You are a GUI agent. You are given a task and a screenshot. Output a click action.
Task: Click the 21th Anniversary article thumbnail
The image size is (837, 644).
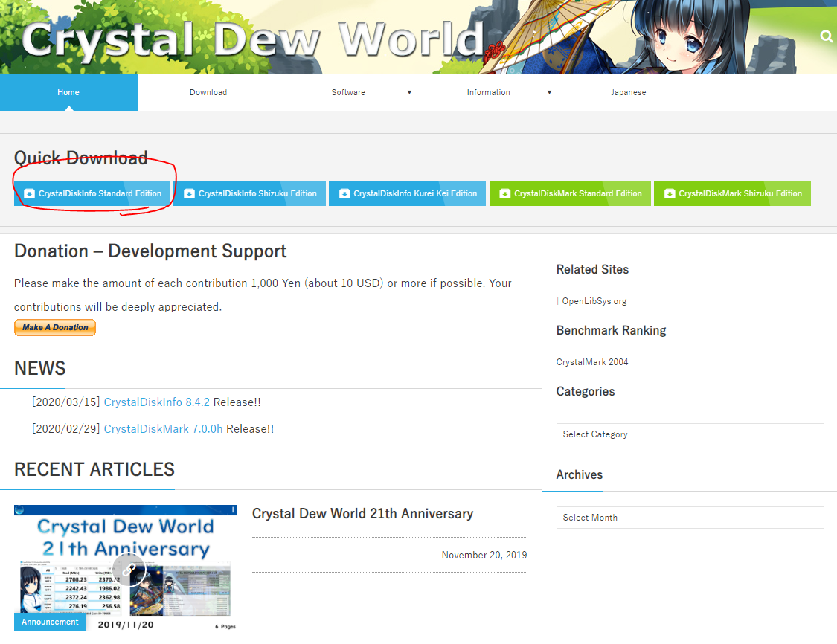pos(126,567)
